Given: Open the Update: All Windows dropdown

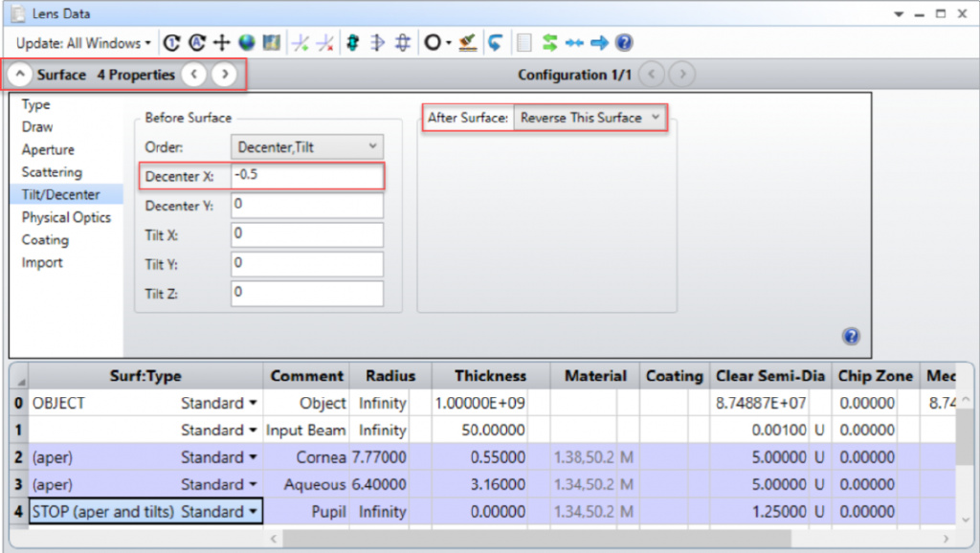Looking at the screenshot, I should (83, 43).
